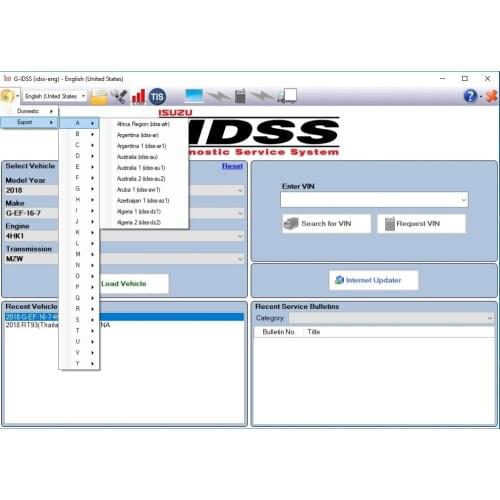The image size is (500, 500).
Task: Open the Enter VIN combo box arrow
Action: (463, 200)
